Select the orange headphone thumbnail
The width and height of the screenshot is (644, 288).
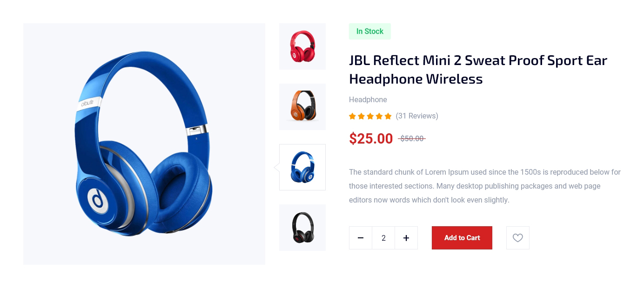click(302, 107)
